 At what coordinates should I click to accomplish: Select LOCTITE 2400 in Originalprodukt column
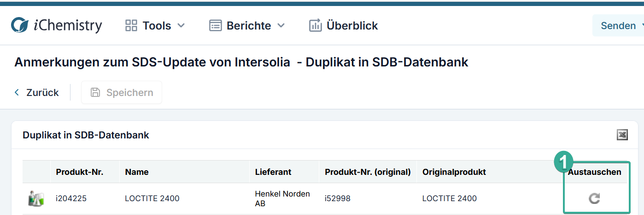click(450, 198)
